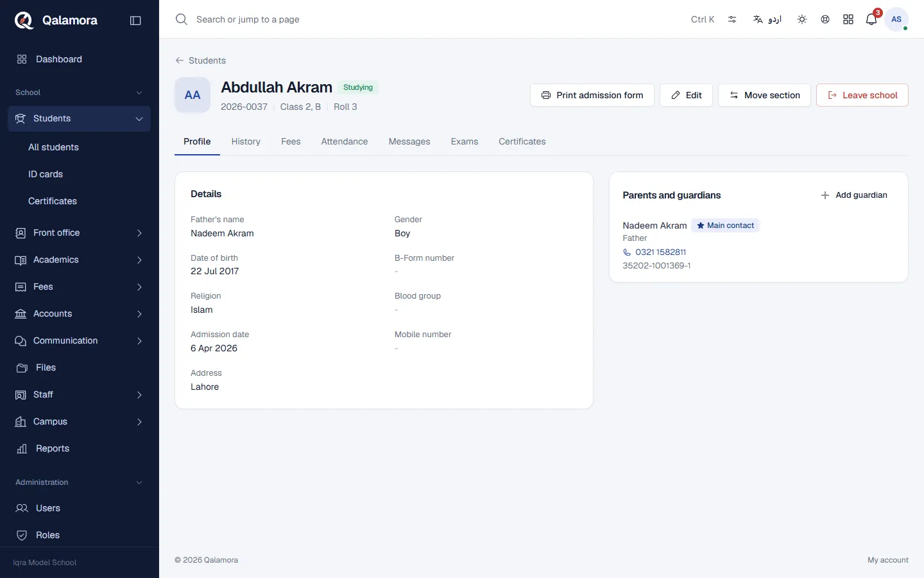Expand the Front office menu
The height and width of the screenshot is (578, 924).
[x=80, y=232]
